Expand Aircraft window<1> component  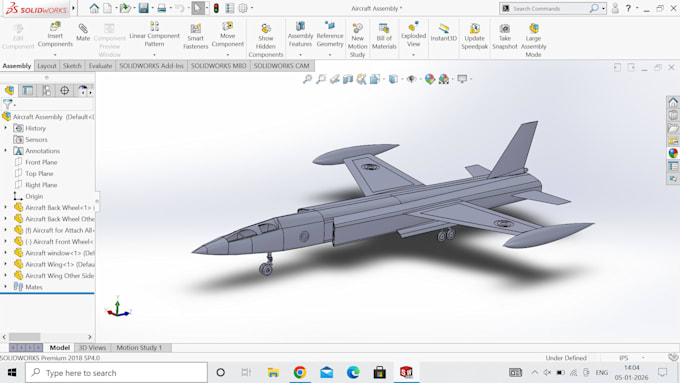pyautogui.click(x=6, y=252)
